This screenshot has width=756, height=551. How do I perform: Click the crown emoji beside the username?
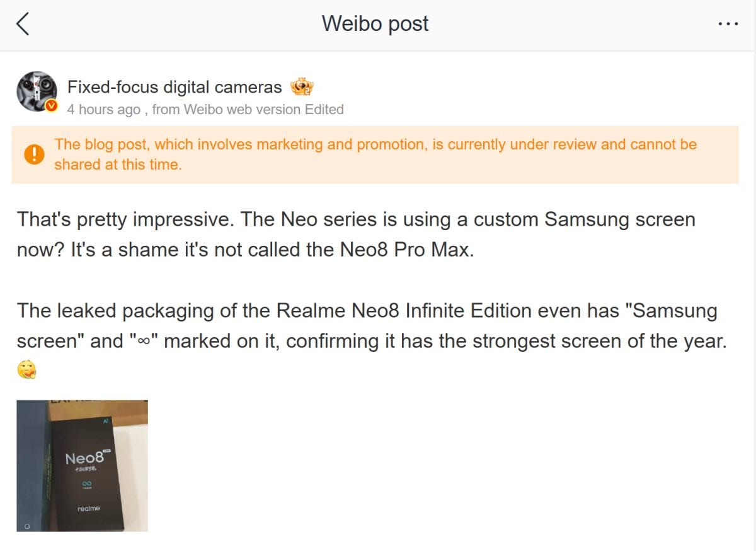tap(302, 86)
